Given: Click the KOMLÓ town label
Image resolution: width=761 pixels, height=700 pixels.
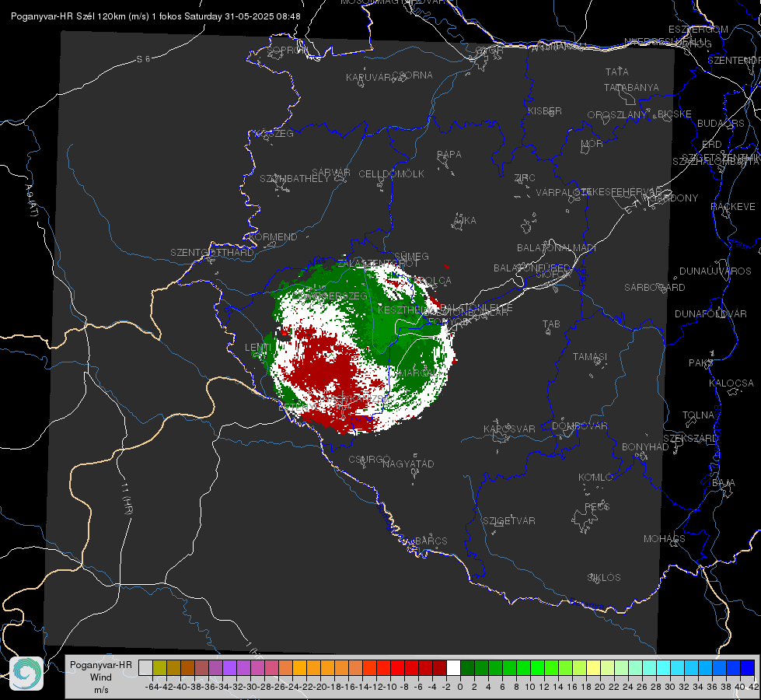Looking at the screenshot, I should click(595, 478).
